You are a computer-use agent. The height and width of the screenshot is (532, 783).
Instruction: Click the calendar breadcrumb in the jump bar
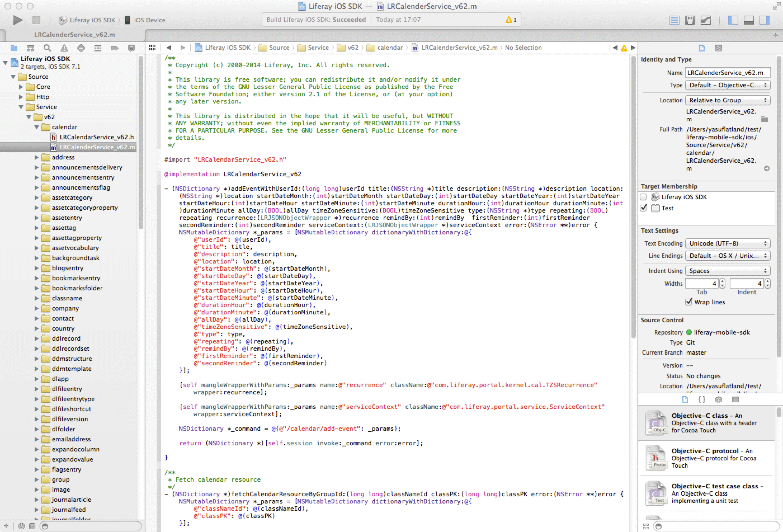pyautogui.click(x=385, y=48)
